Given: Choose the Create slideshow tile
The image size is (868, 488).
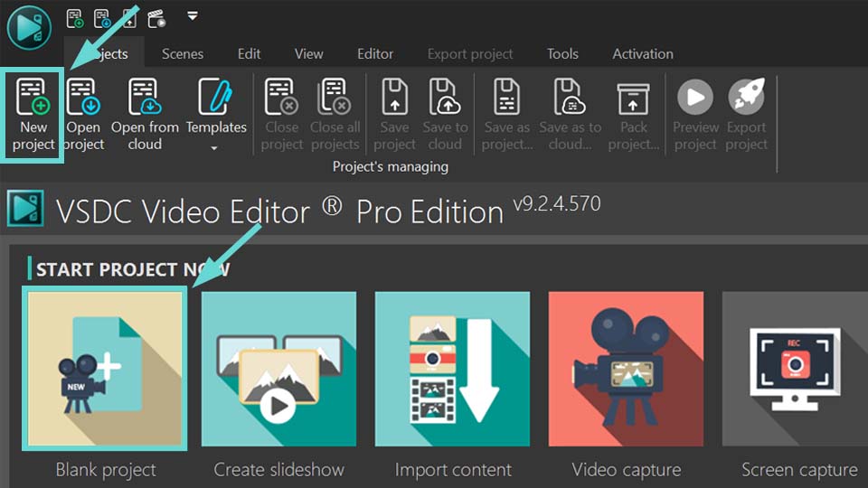Looking at the screenshot, I should [x=278, y=369].
